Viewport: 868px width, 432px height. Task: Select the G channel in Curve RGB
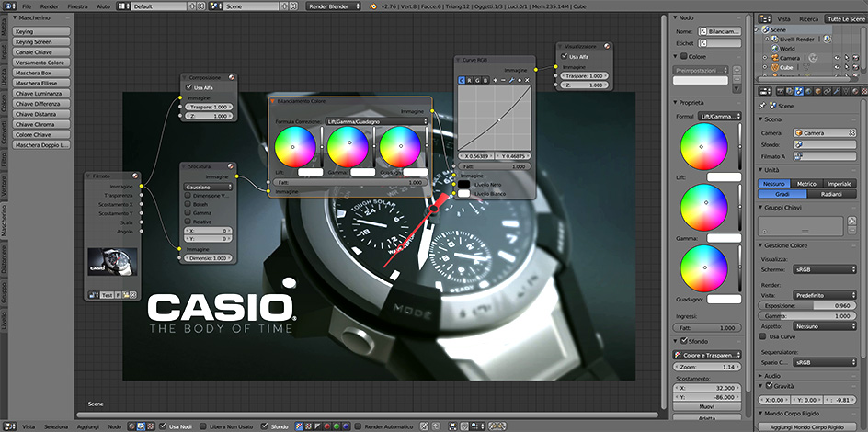[x=477, y=80]
